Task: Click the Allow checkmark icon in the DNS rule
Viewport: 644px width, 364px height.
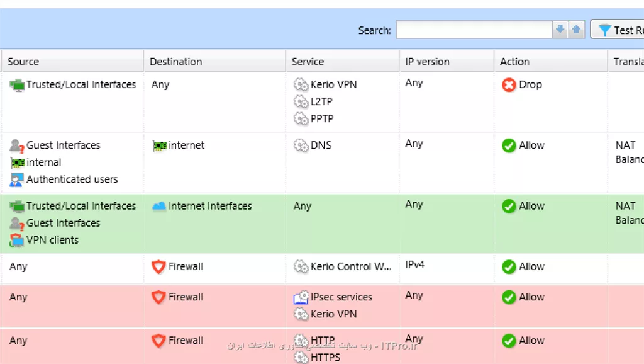Action: point(508,145)
